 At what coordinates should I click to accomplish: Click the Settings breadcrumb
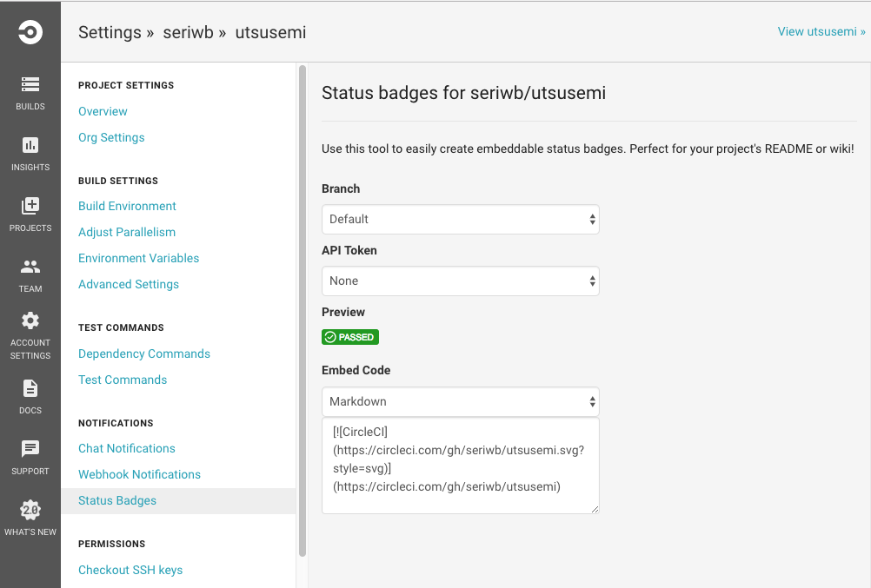[110, 33]
